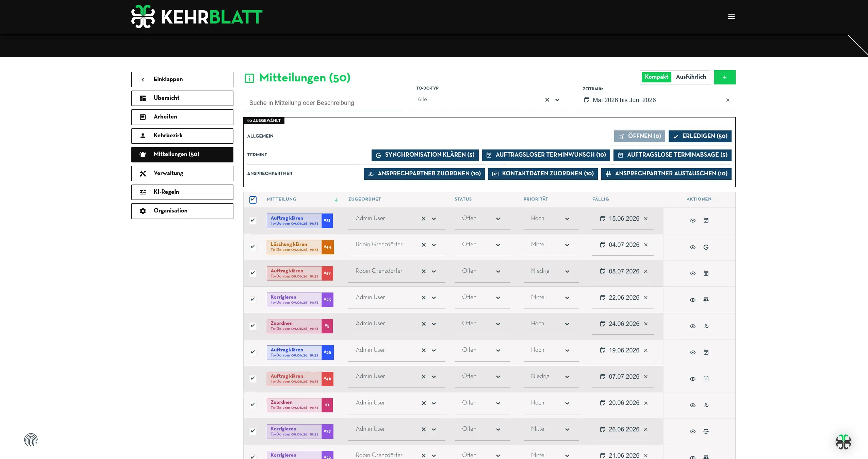Open calendar action for Auftrag klären #47

706,273
